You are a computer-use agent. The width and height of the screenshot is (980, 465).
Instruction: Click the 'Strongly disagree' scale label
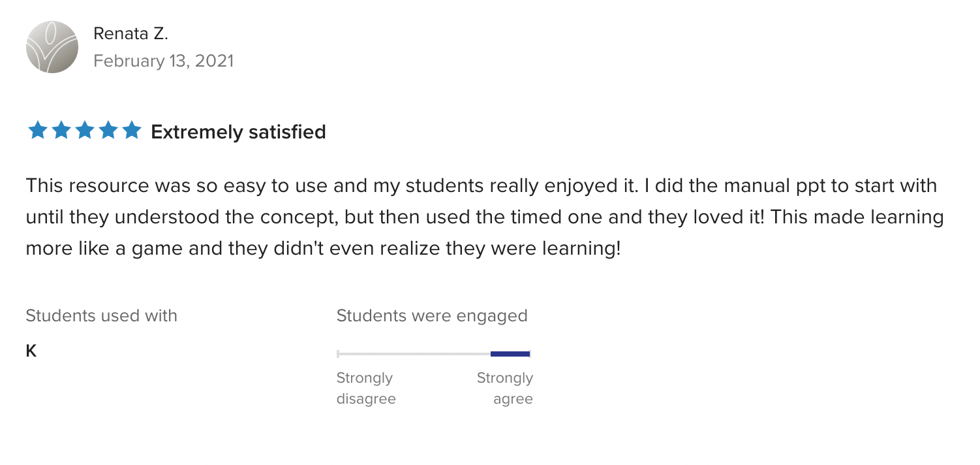pos(365,388)
